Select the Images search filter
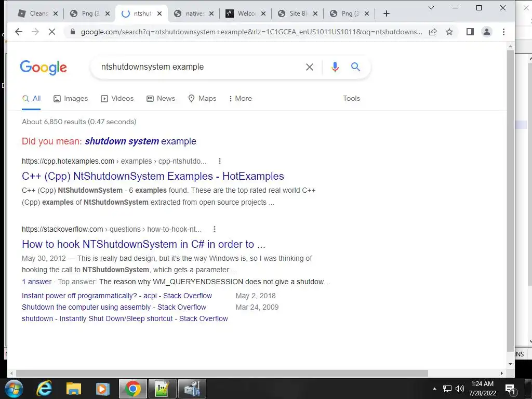The height and width of the screenshot is (399, 532). point(71,98)
